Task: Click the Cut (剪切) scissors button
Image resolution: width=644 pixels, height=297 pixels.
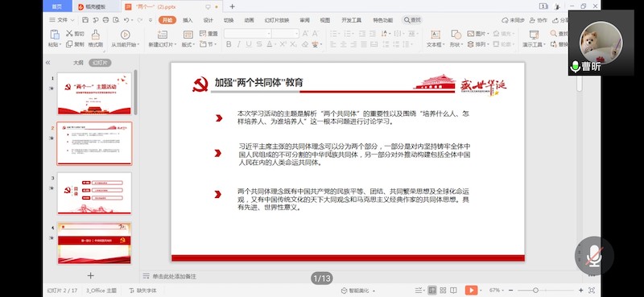Action: (75, 34)
